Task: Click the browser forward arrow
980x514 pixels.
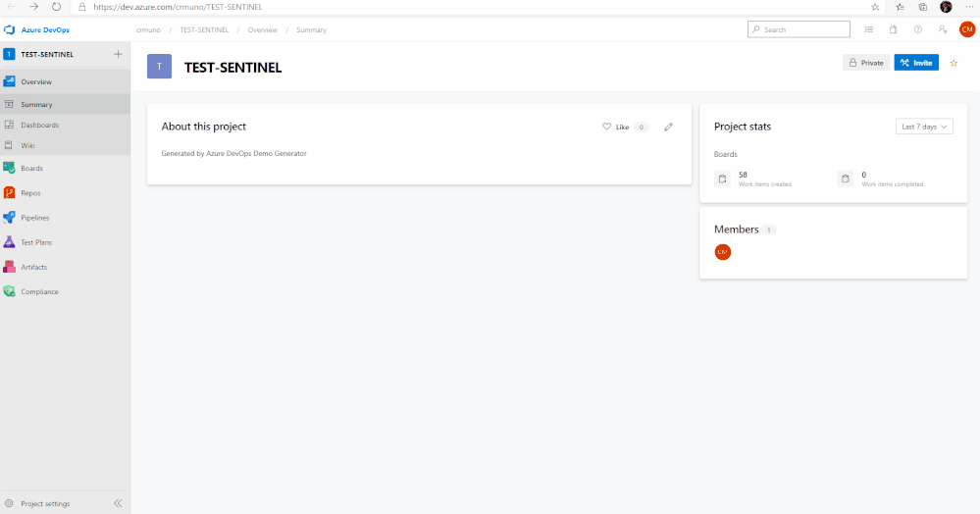Action: (33, 7)
